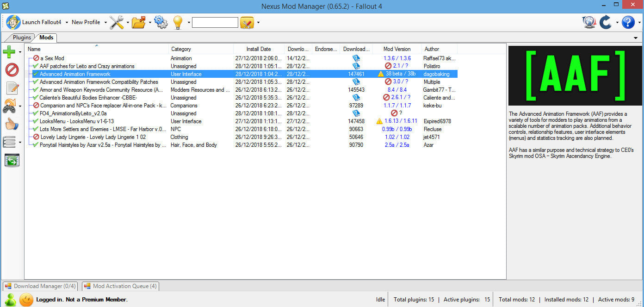
Task: Select the Mods tab
Action: (x=46, y=38)
